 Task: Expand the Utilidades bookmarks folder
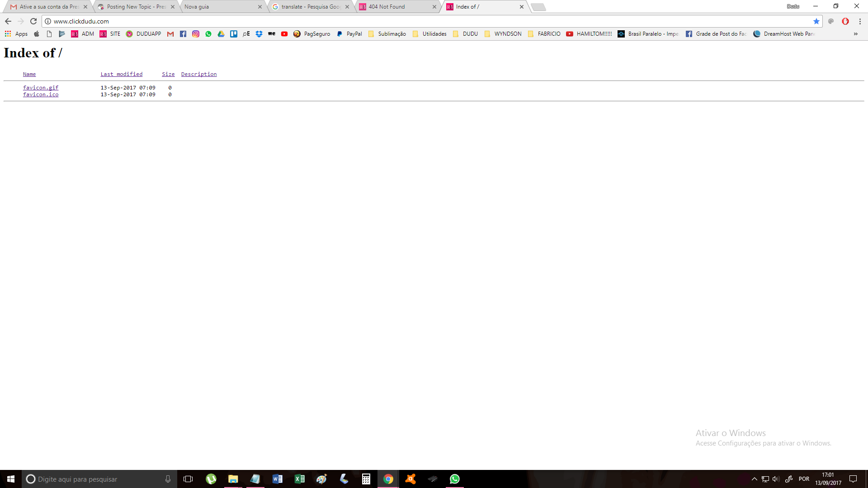click(429, 34)
